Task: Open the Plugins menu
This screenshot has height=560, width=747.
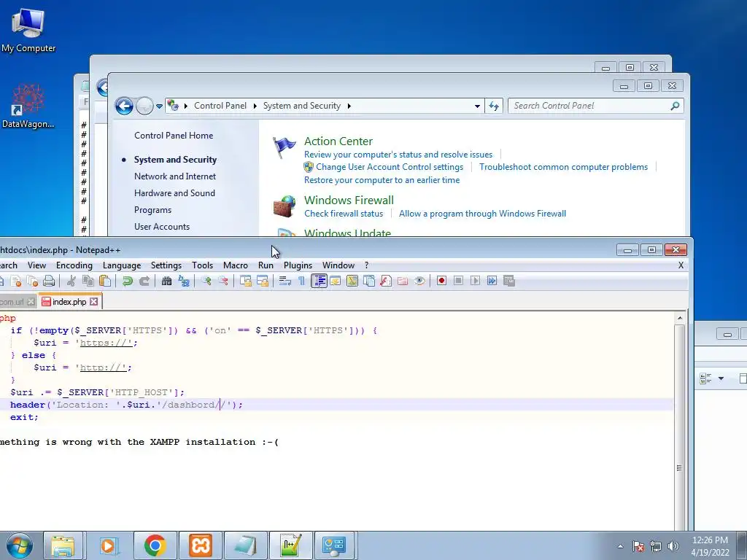Action: (298, 265)
